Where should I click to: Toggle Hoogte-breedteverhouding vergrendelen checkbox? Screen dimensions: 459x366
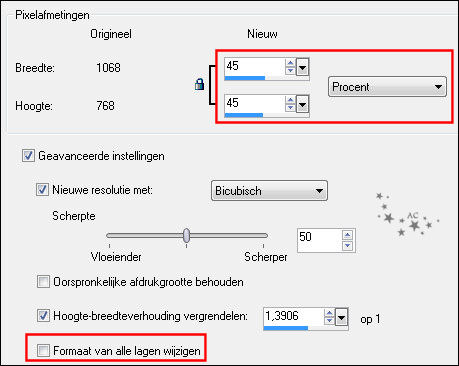[43, 315]
